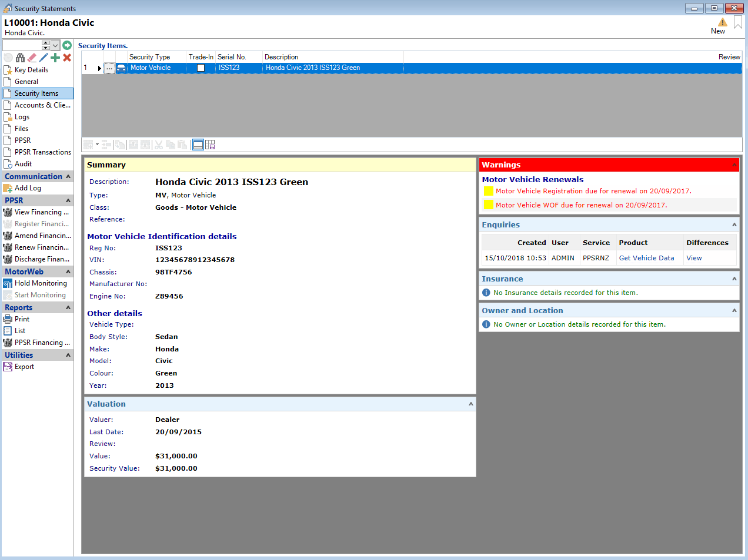
Task: Toggle the grid detail panel view icon
Action: click(x=198, y=145)
